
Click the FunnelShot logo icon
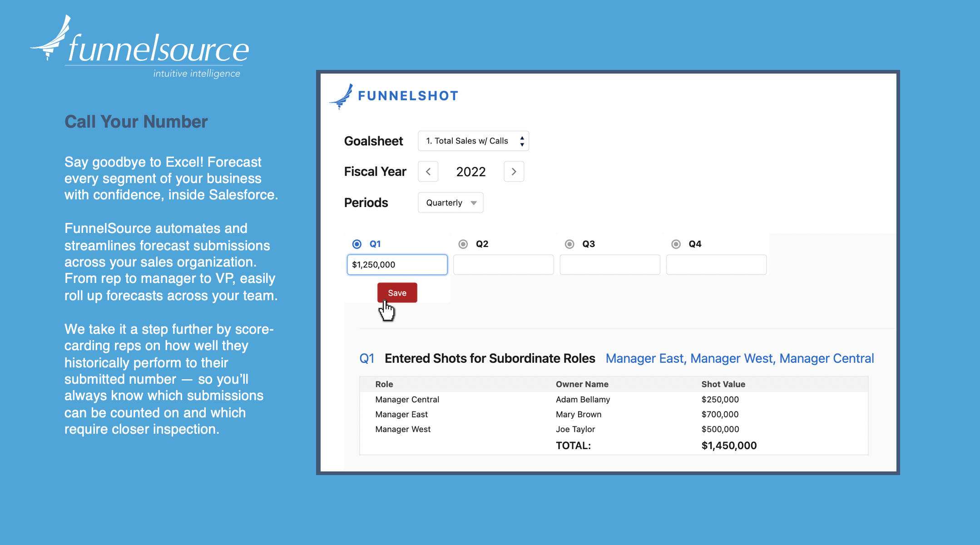341,96
